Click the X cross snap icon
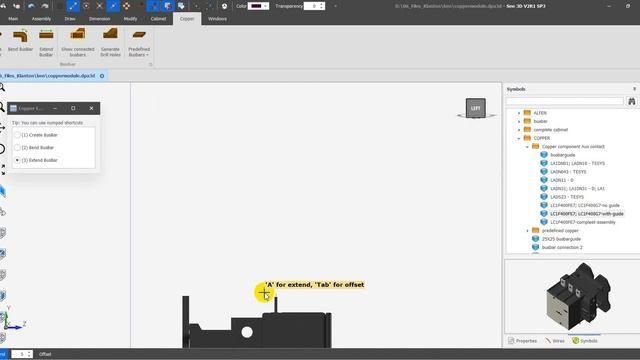Screen dimensions: 640x360 tap(99, 6)
